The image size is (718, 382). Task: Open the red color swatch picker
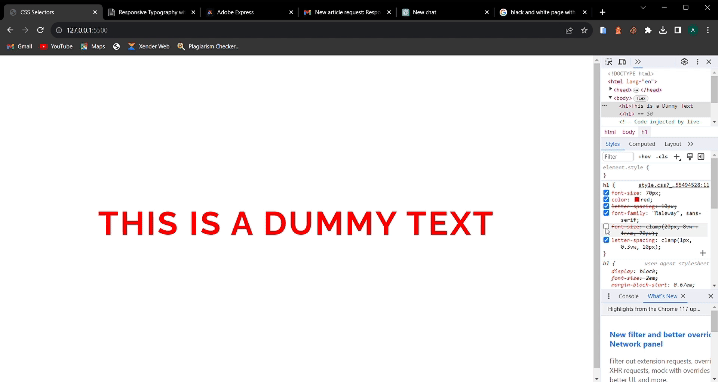[637, 200]
